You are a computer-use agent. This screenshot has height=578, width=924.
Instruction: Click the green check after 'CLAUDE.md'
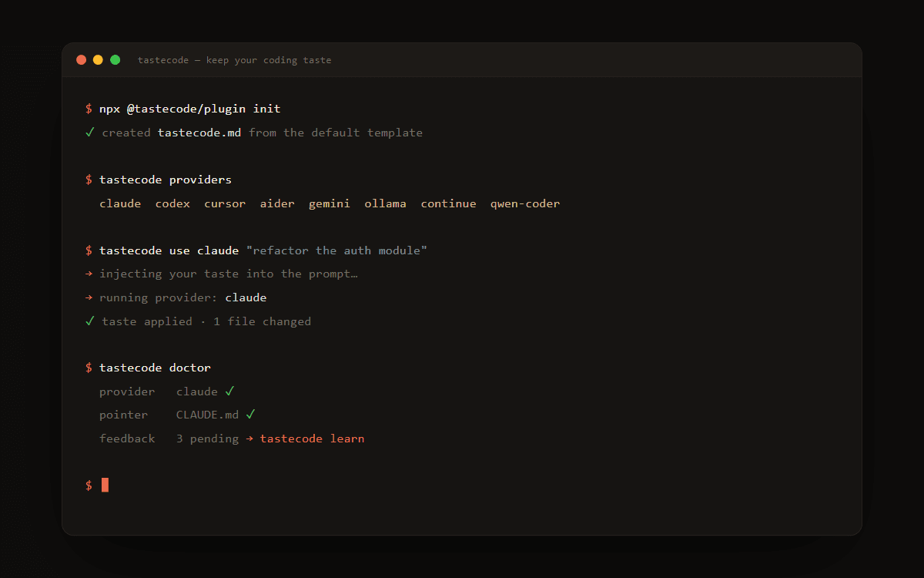[x=250, y=415]
